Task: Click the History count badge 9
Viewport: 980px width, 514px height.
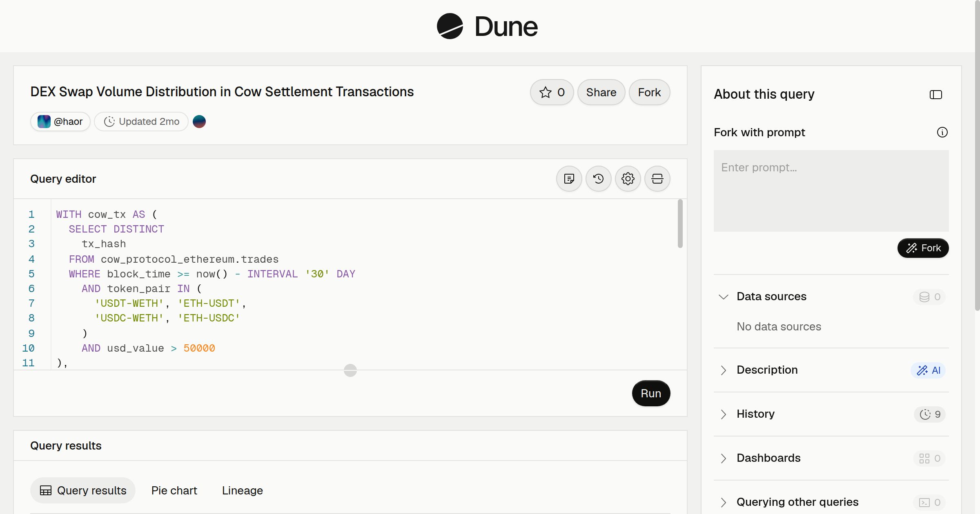Action: click(930, 414)
